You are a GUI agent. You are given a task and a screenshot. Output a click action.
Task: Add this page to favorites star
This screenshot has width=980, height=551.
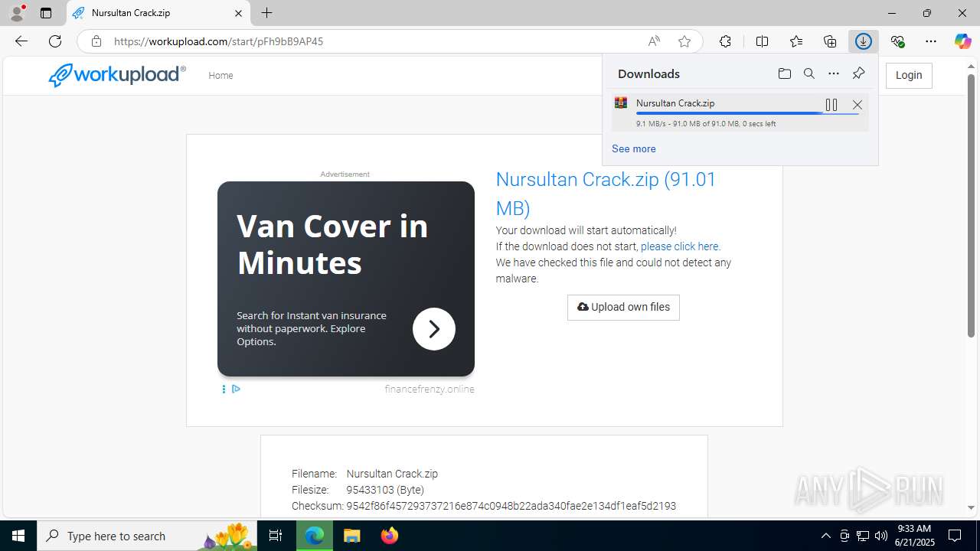(x=684, y=41)
